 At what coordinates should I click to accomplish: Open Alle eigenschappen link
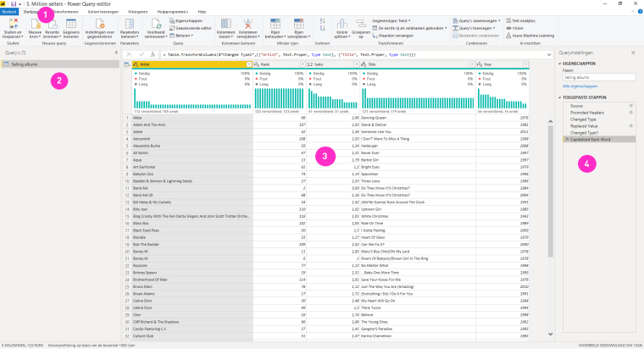[580, 86]
